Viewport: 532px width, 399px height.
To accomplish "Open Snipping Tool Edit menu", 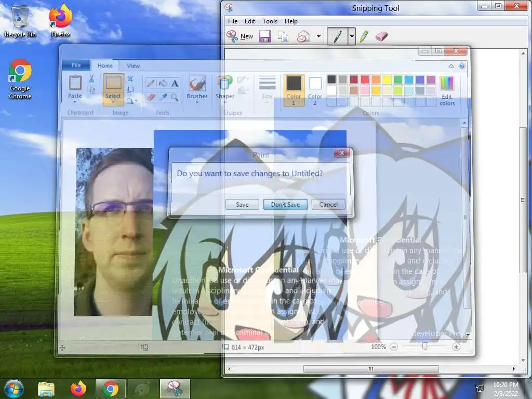I will click(250, 21).
